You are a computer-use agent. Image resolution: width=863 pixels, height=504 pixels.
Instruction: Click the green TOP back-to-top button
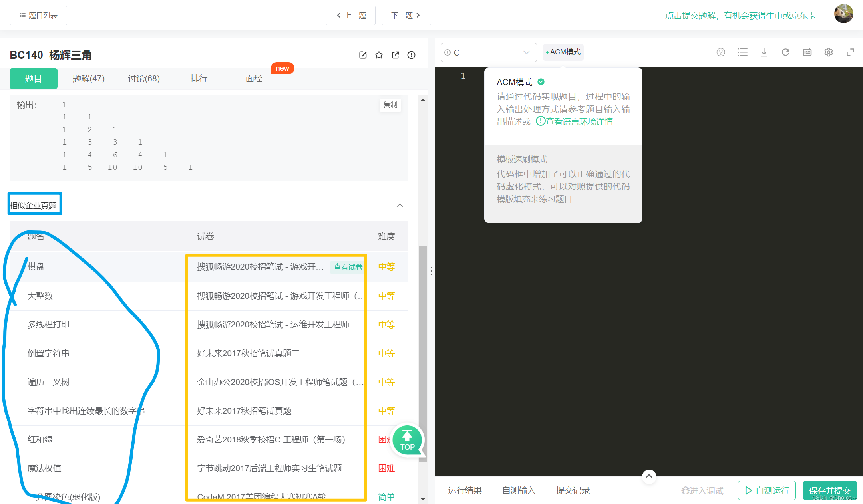pos(407,440)
